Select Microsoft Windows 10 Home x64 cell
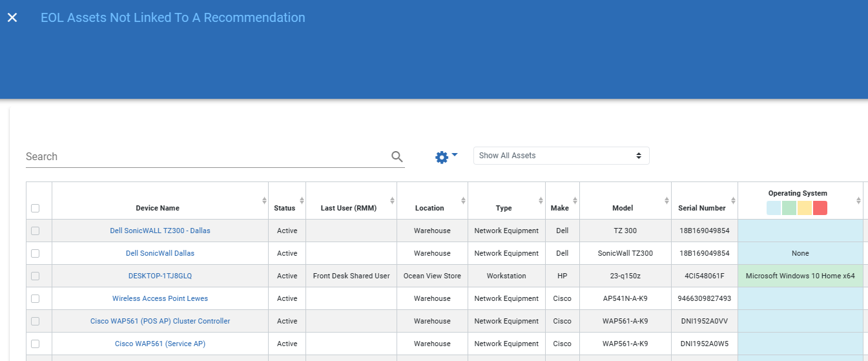The width and height of the screenshot is (868, 361). pos(800,276)
